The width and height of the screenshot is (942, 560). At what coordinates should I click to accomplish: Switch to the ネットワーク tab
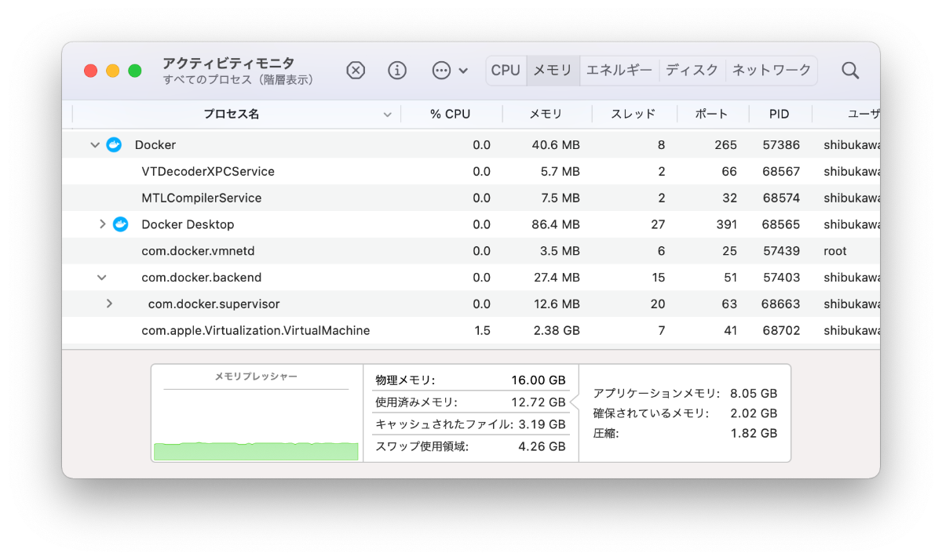pos(772,71)
